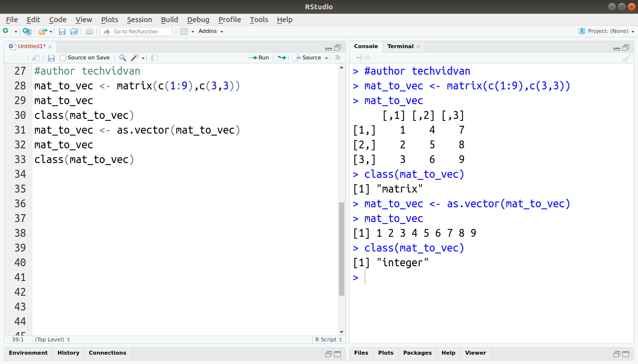Open the Project: (None) menu

606,31
